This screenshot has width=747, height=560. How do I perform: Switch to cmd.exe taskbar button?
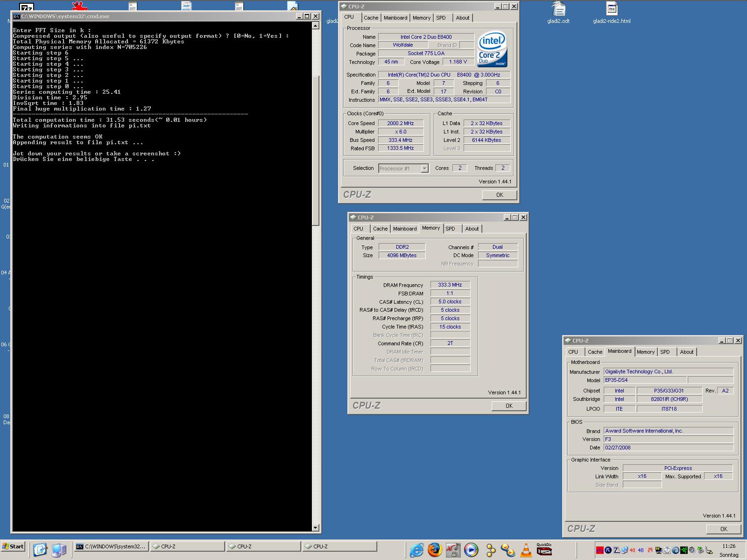coord(111,546)
